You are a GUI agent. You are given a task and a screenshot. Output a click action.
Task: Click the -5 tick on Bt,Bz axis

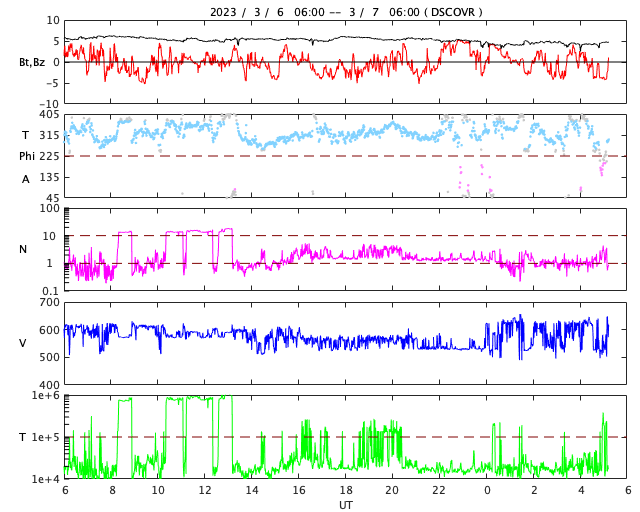[x=53, y=83]
